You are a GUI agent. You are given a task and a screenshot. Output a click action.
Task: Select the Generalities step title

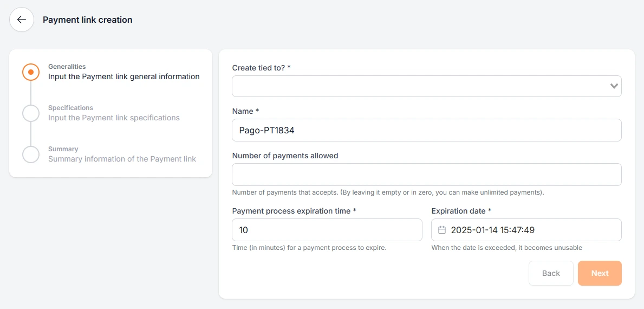click(67, 67)
